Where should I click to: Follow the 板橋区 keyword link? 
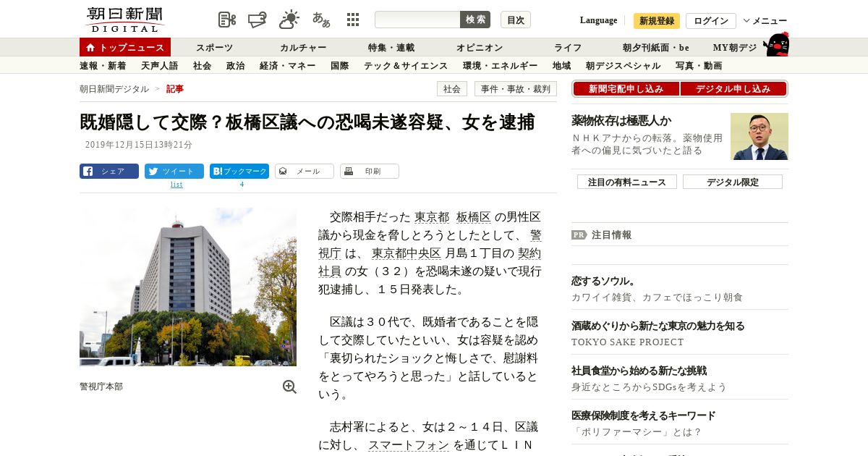474,217
